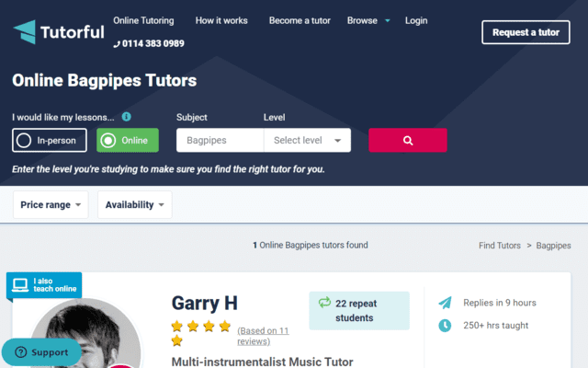Click the paper plane reply time icon

(x=445, y=303)
